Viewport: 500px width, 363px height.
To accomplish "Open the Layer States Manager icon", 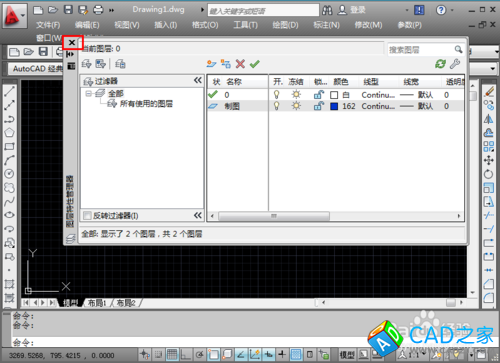I will click(x=120, y=64).
